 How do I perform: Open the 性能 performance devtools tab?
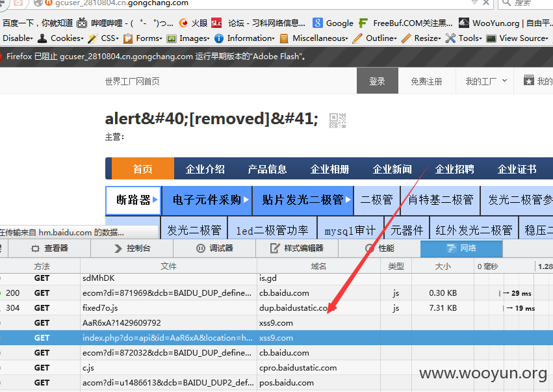click(379, 248)
